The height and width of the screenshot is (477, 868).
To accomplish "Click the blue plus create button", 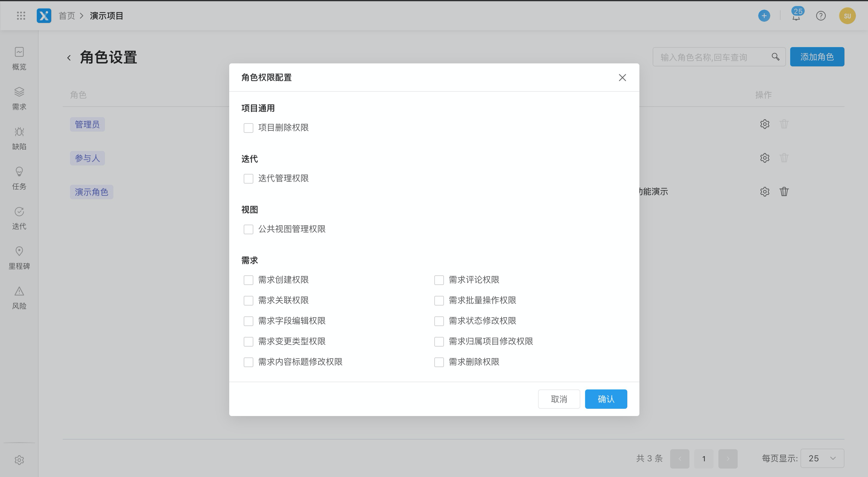I will [x=764, y=15].
